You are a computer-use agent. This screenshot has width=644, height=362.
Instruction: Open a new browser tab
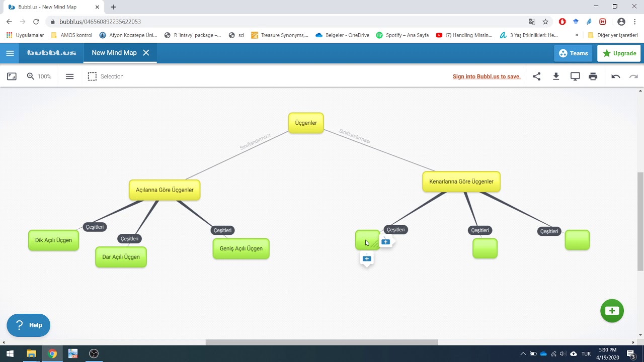113,7
